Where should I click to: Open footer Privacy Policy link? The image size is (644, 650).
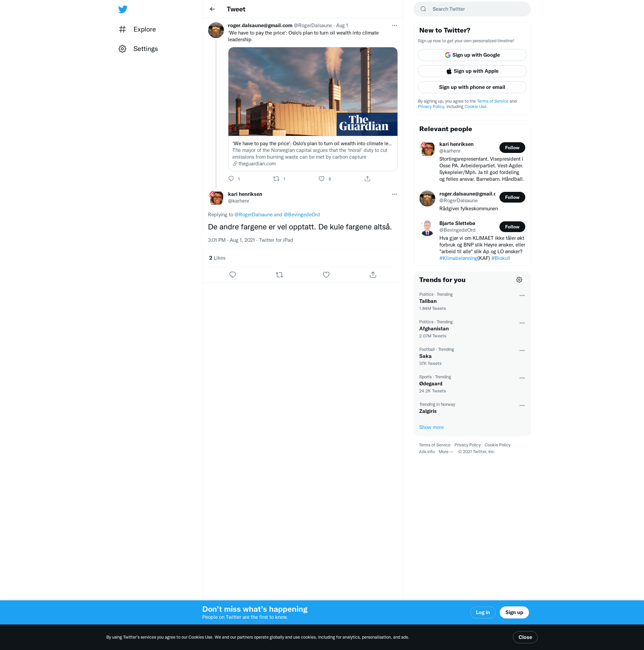pyautogui.click(x=467, y=445)
